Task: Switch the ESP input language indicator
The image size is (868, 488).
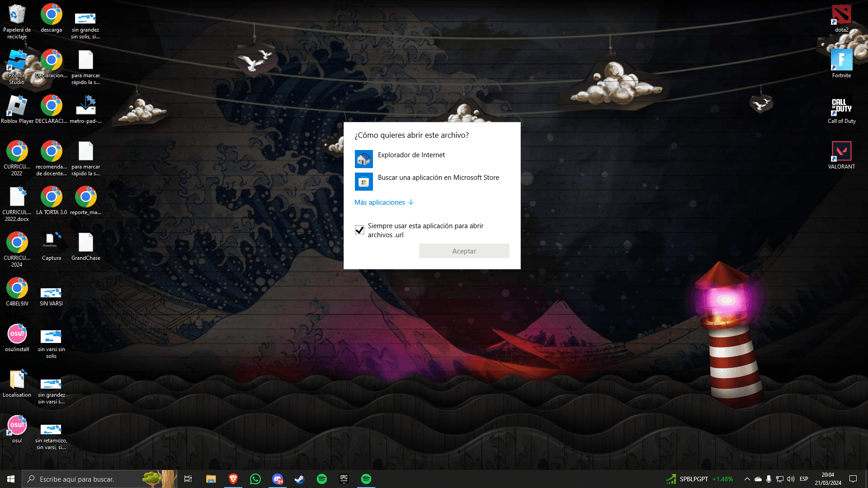Action: coord(804,479)
